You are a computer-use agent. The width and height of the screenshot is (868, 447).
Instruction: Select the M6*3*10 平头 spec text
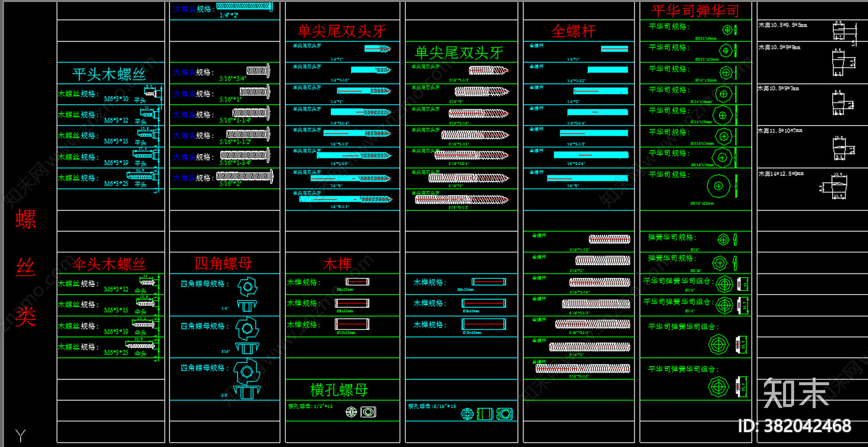(125, 99)
